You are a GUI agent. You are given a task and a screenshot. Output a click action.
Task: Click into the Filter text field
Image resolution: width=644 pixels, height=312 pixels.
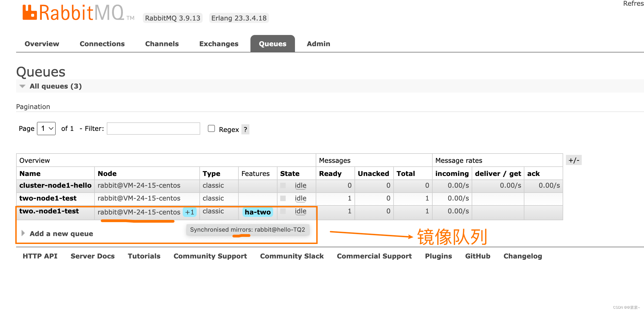pos(153,128)
